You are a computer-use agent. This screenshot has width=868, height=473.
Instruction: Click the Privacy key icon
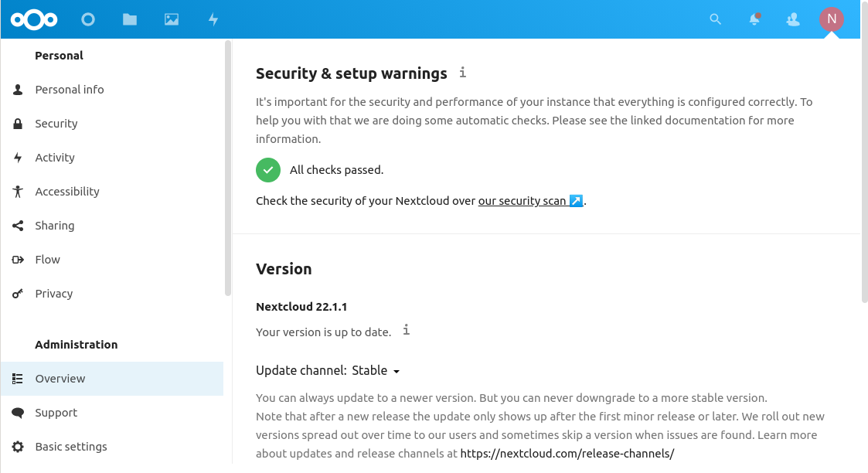tap(18, 294)
